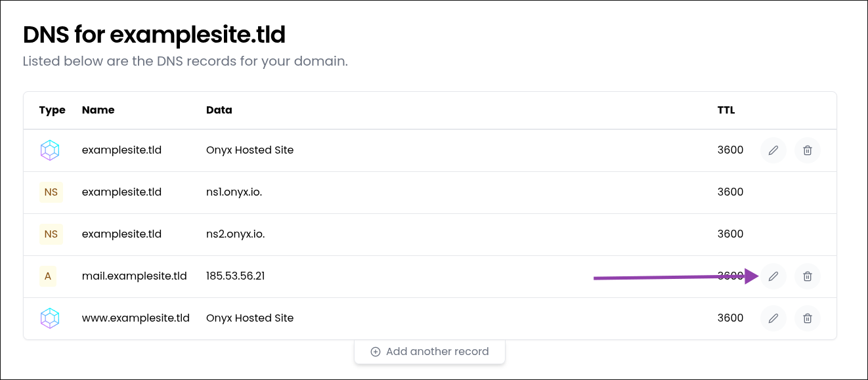
Task: Delete the examplesite.tld Onyx Hosted Site record
Action: pyautogui.click(x=808, y=150)
